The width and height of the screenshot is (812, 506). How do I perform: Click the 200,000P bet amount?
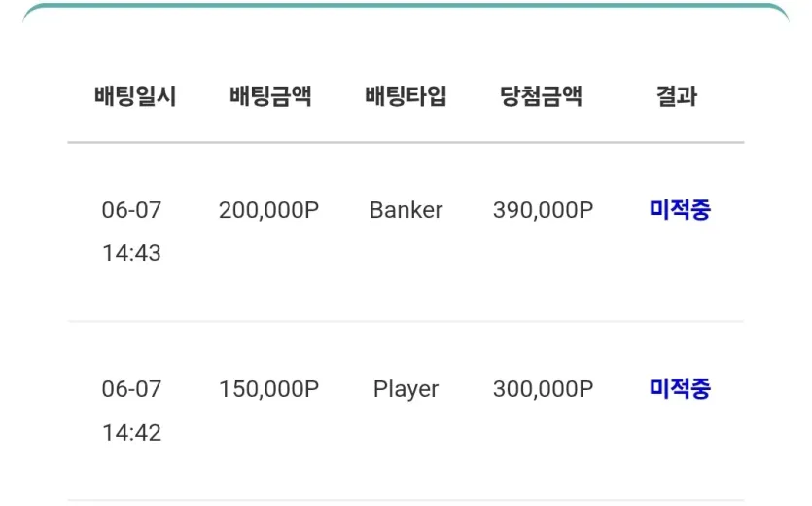point(268,210)
